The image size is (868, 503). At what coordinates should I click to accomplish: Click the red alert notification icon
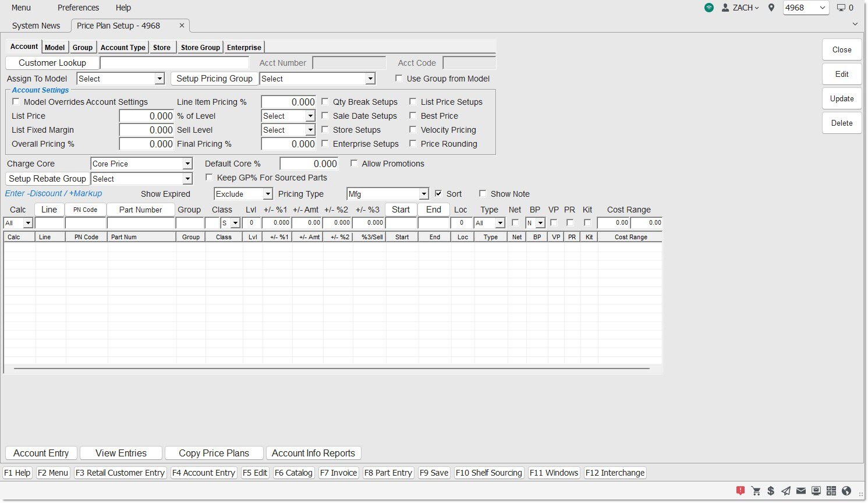(x=741, y=491)
